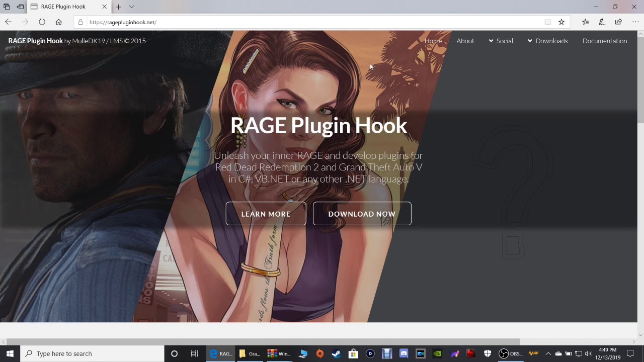Viewport: 644px width, 362px height.
Task: Show site security lock information
Action: [80, 22]
